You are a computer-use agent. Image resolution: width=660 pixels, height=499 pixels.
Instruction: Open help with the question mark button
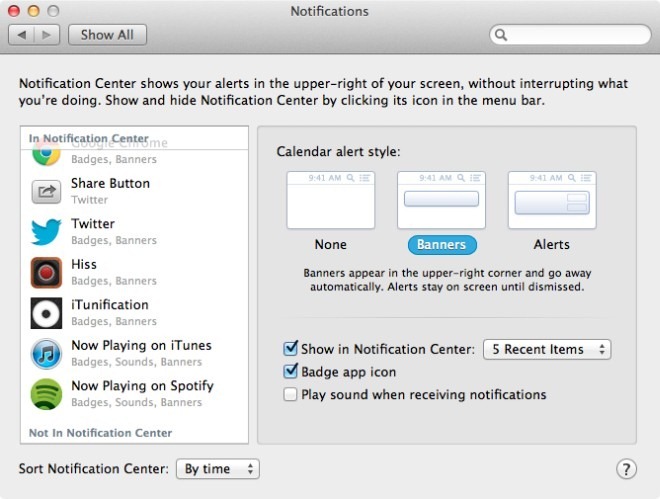coord(626,469)
